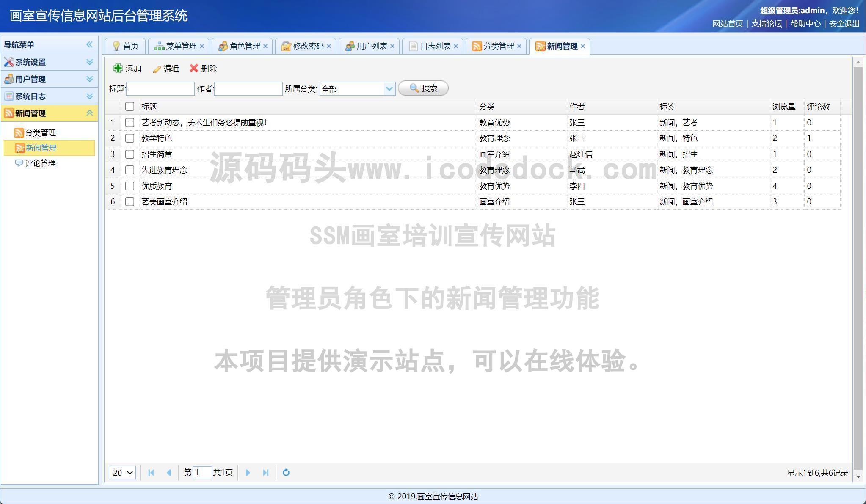Open 分类管理 from the sidebar RSS icon
Image resolution: width=866 pixels, height=504 pixels.
pos(19,132)
